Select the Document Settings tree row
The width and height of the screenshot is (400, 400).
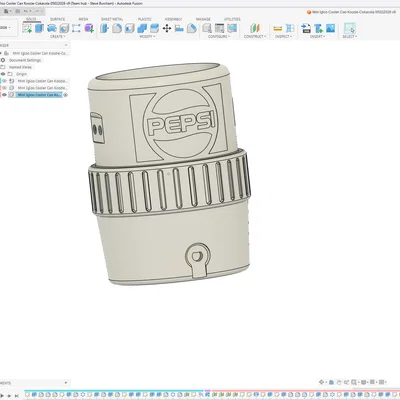pos(25,60)
